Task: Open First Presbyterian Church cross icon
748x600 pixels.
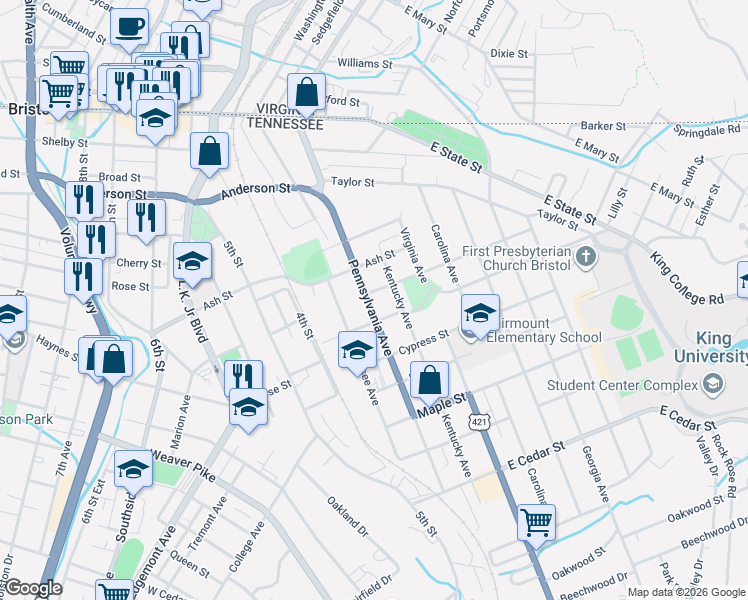Action: (x=586, y=258)
